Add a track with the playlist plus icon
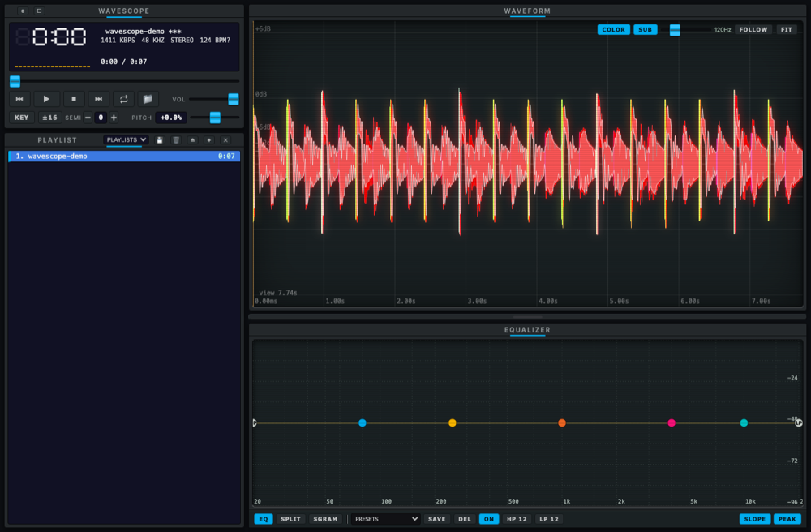Viewport: 811px width, 532px height. 209,140
